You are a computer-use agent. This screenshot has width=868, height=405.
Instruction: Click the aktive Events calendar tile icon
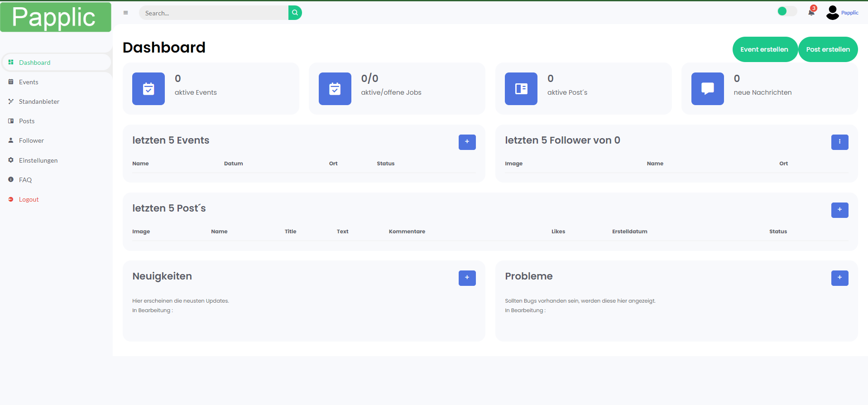pyautogui.click(x=149, y=89)
